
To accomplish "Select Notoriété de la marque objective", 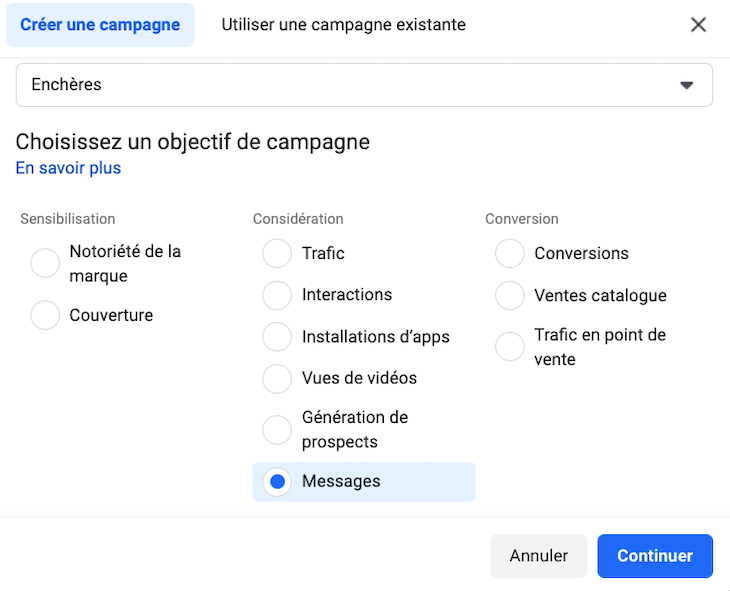I will click(45, 264).
